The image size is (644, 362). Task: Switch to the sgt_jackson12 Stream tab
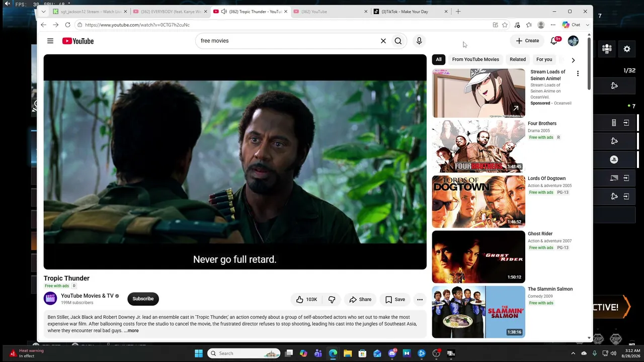90,12
